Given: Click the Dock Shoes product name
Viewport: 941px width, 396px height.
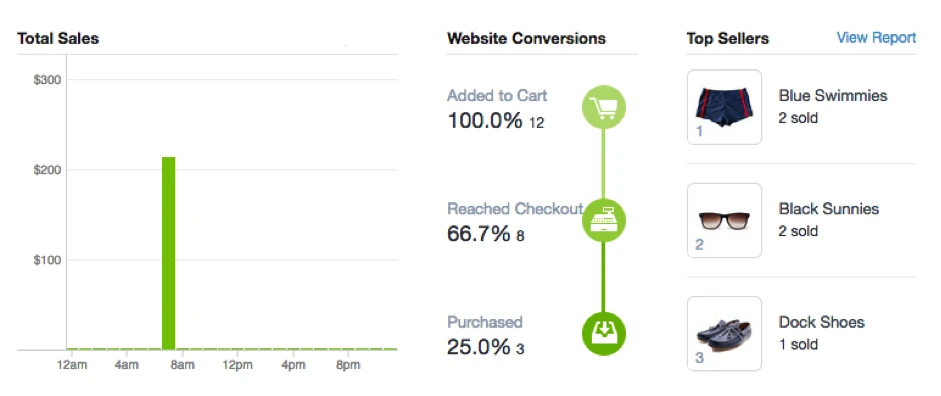Looking at the screenshot, I should 822,322.
